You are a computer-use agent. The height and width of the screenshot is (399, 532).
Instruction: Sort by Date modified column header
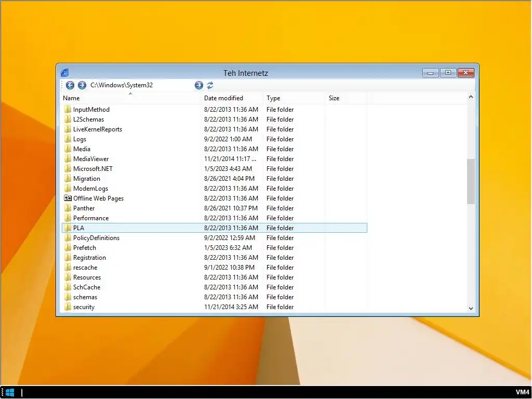(232, 98)
